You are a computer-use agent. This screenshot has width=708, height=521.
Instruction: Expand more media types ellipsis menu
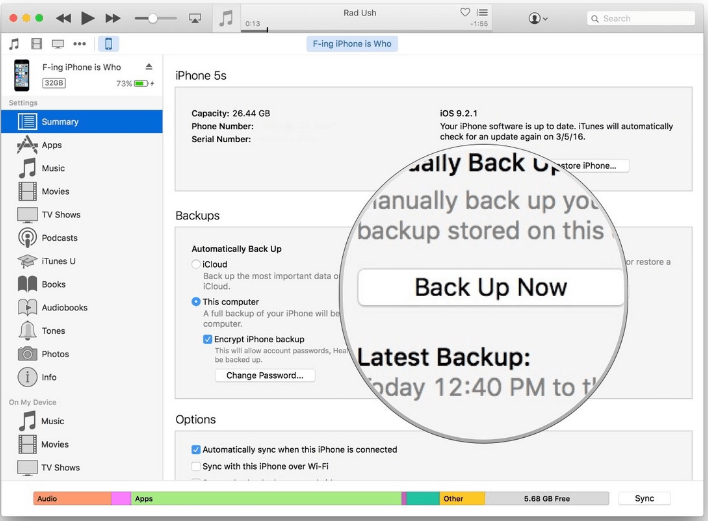click(x=81, y=44)
